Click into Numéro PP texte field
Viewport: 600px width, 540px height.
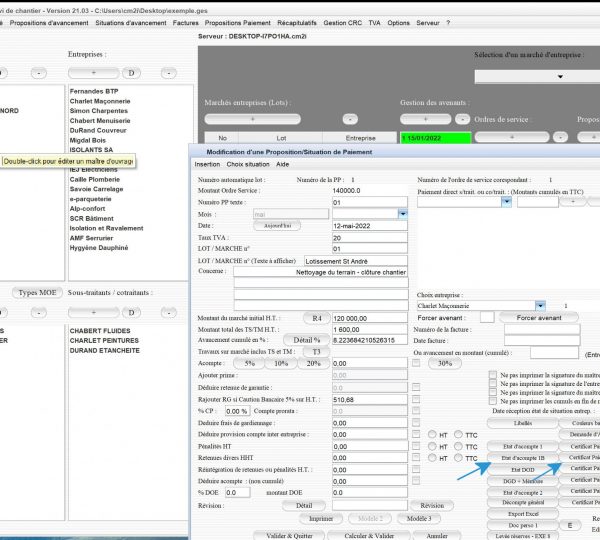click(x=370, y=202)
